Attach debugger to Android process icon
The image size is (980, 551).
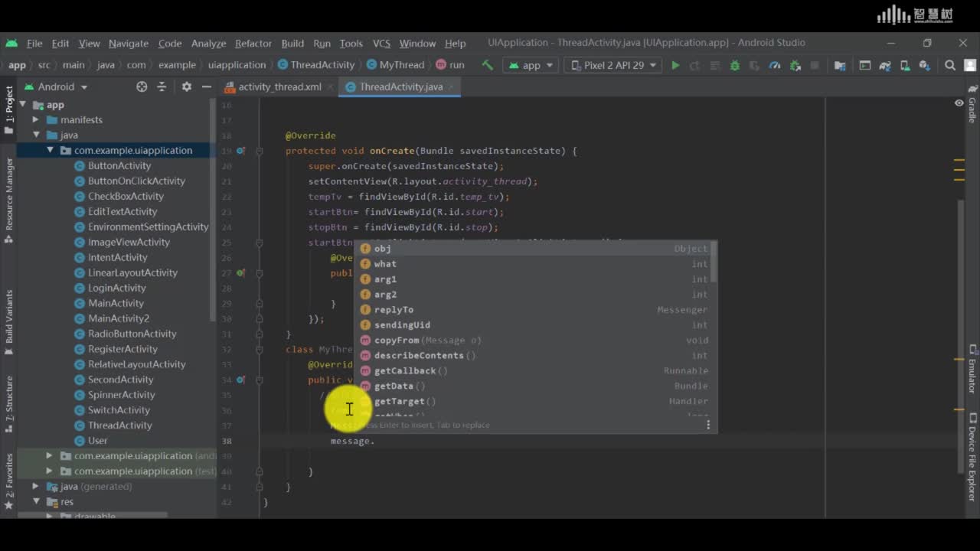point(795,65)
